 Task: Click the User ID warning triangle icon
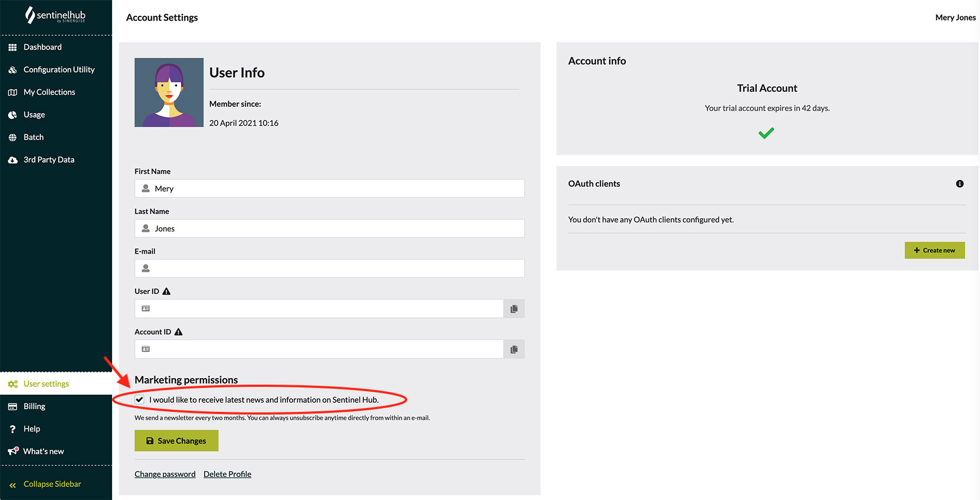(x=167, y=292)
